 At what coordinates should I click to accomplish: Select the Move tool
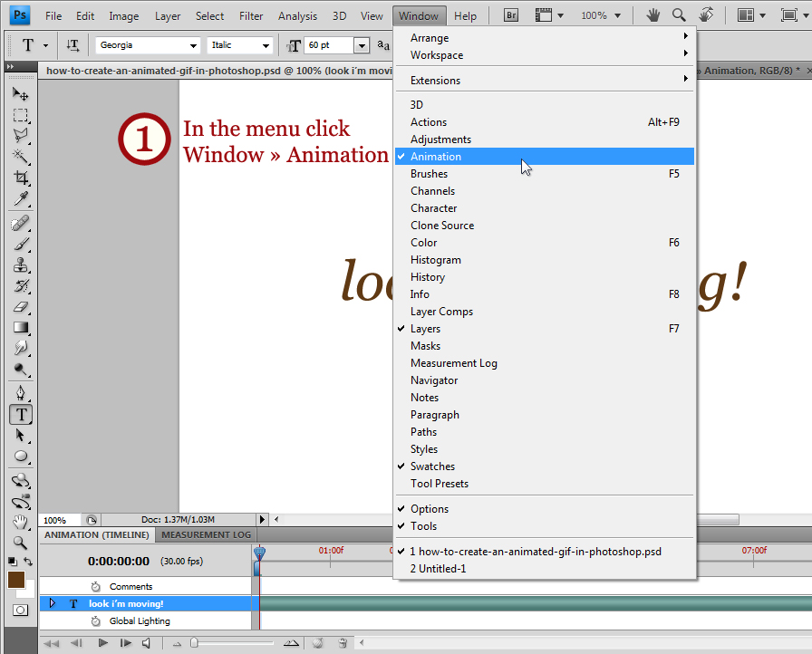coord(20,94)
